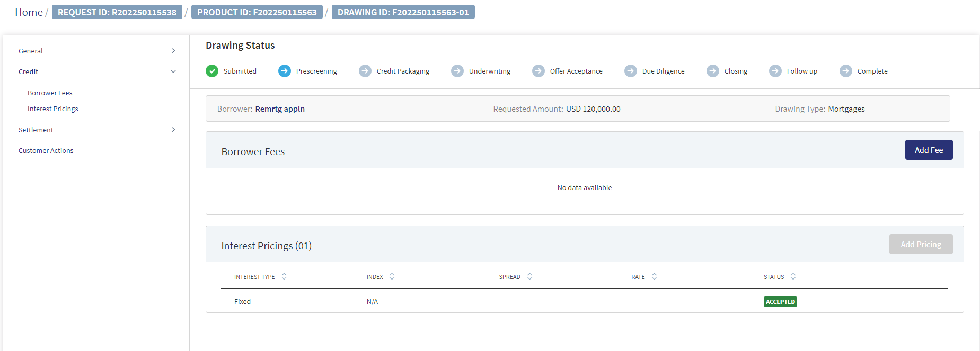This screenshot has width=980, height=351.
Task: Click the Submitted status label
Action: (x=240, y=71)
